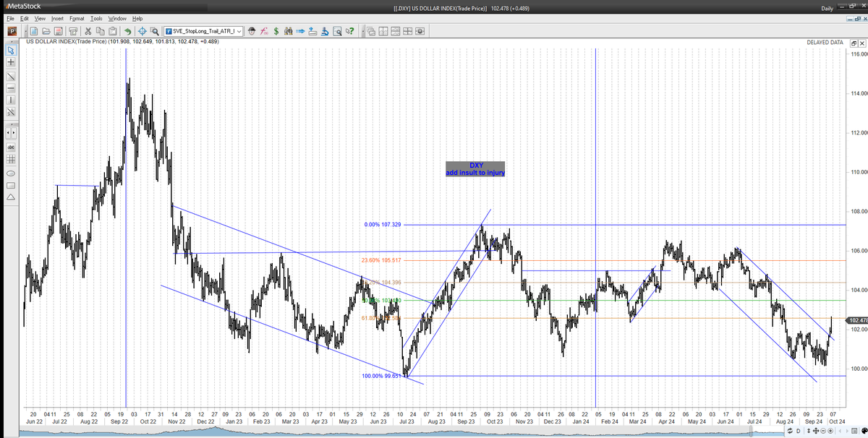868x438 pixels.
Task: Select the arrow pointer tool
Action: click(x=11, y=51)
